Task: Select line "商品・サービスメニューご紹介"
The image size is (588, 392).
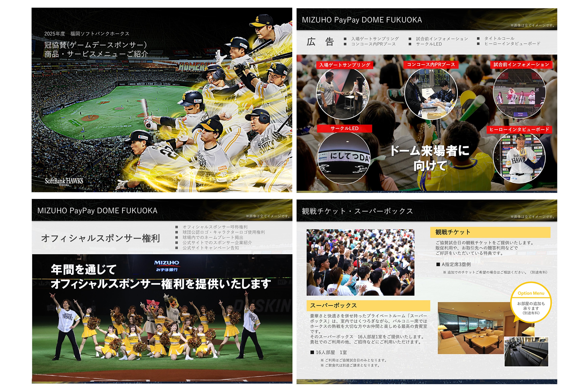Action: click(96, 54)
